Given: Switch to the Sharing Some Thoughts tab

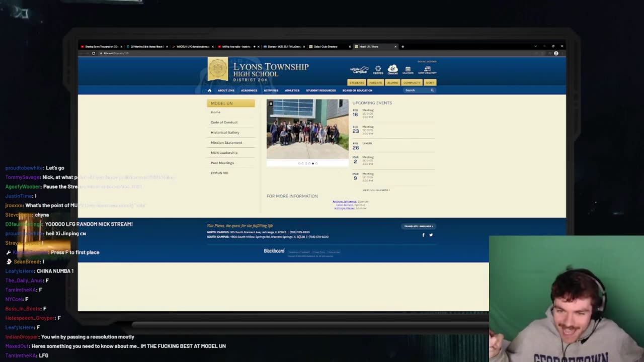Looking at the screenshot, I should point(101,47).
